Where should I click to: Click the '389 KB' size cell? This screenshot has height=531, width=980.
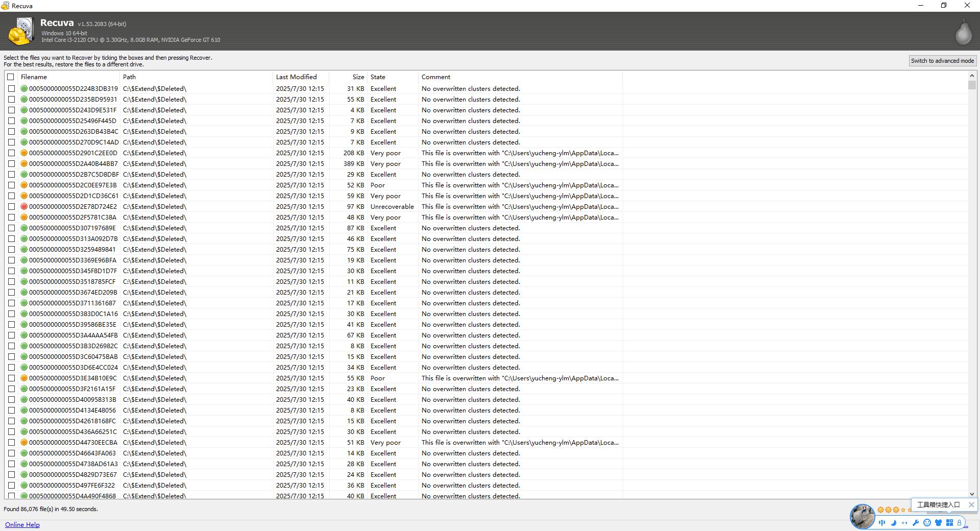(354, 163)
